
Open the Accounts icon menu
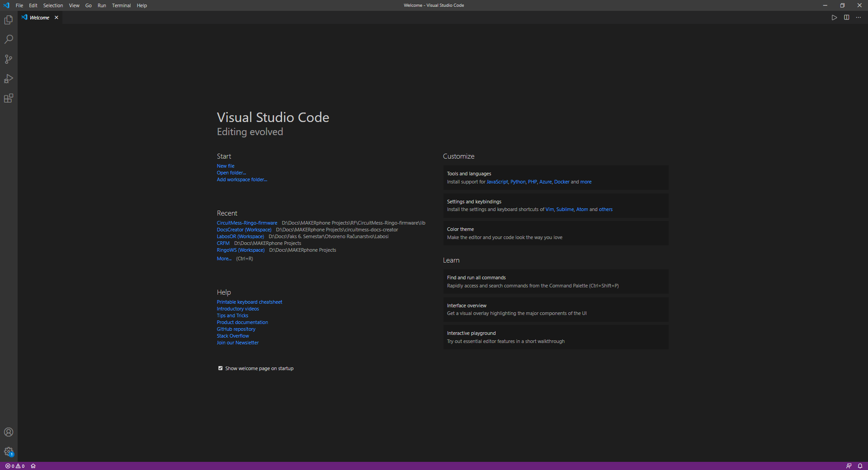click(9, 432)
